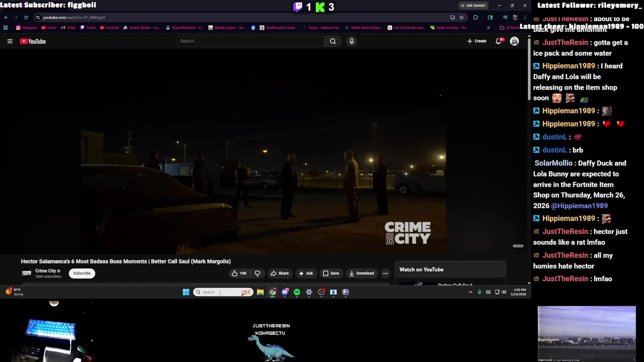The height and width of the screenshot is (362, 644).
Task: Click the Create button
Action: tap(477, 41)
